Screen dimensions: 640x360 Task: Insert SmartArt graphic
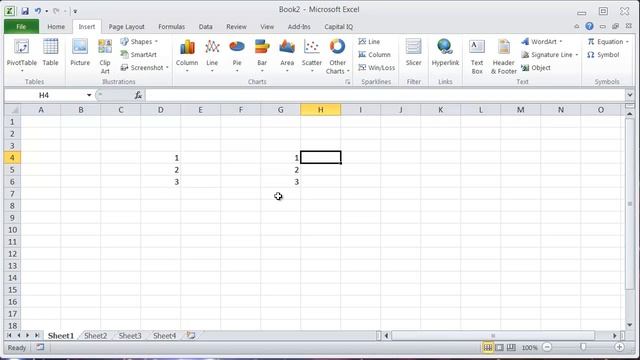139,55
